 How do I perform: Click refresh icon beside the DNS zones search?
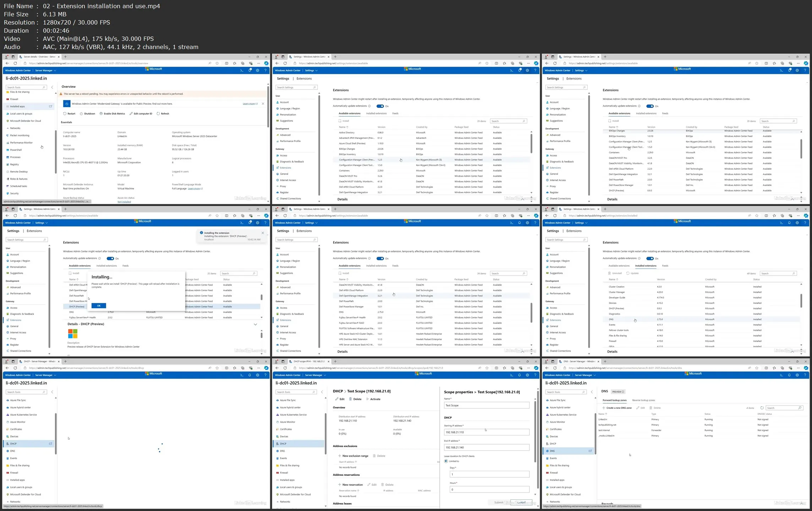click(x=762, y=408)
